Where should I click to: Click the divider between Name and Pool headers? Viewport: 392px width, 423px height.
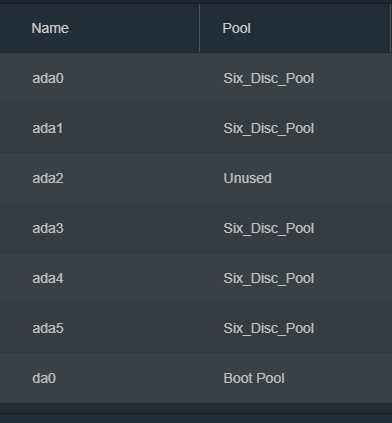(x=199, y=28)
